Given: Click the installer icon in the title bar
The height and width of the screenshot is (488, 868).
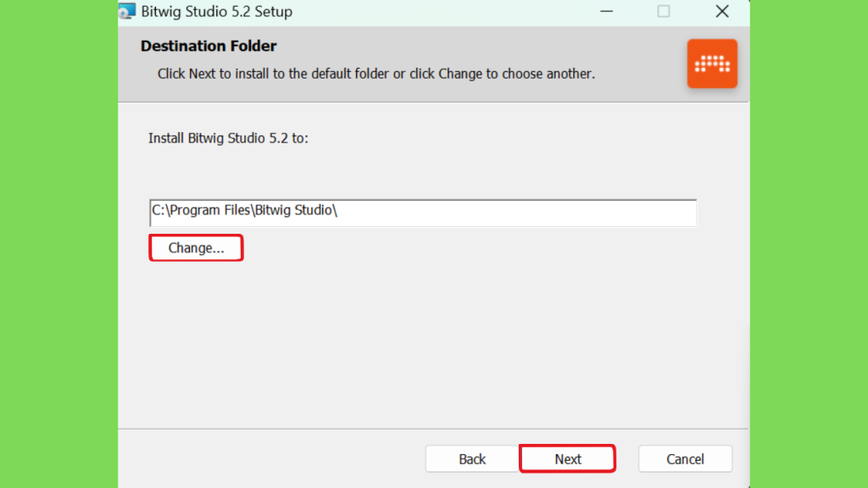Looking at the screenshot, I should point(127,11).
